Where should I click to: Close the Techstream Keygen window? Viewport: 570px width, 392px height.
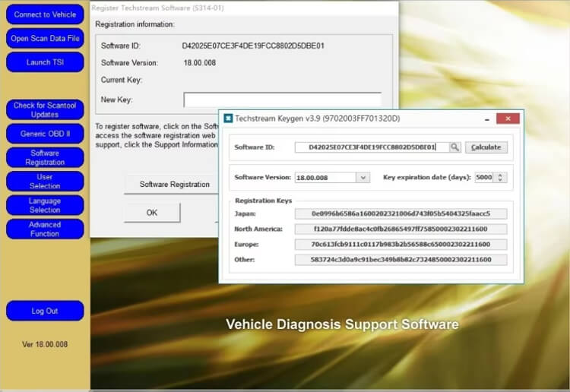(x=508, y=119)
